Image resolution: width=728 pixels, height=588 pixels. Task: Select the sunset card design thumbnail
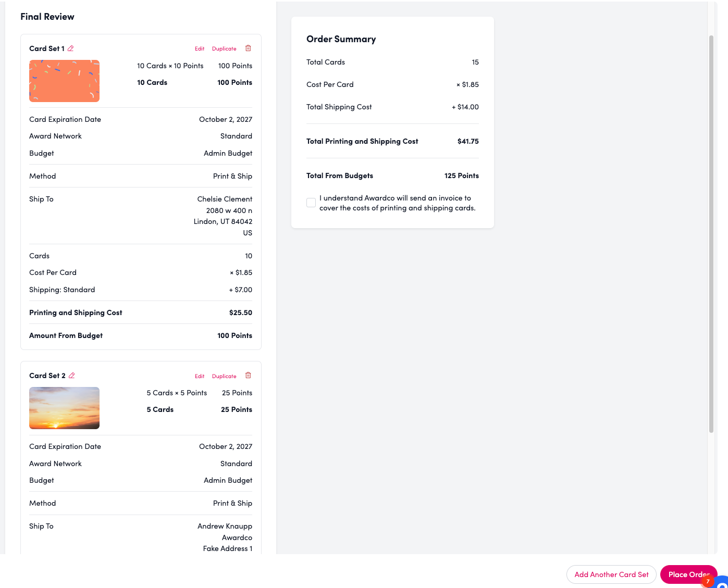(64, 408)
